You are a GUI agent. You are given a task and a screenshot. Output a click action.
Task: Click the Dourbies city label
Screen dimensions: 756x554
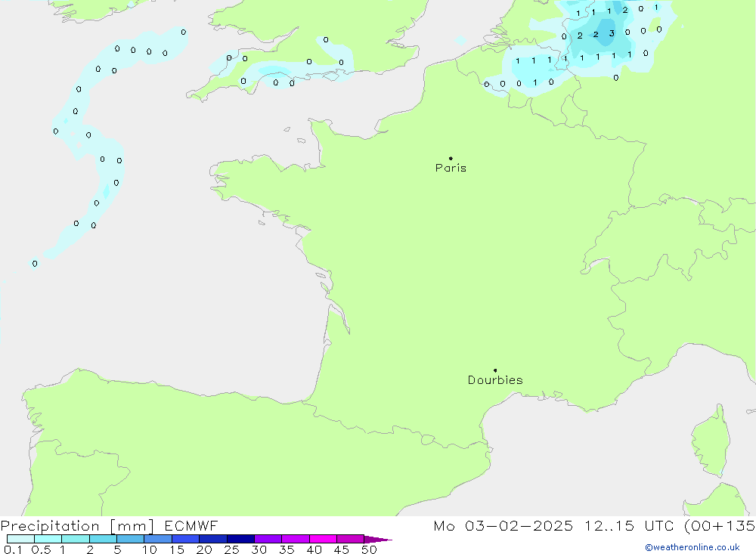click(x=495, y=380)
